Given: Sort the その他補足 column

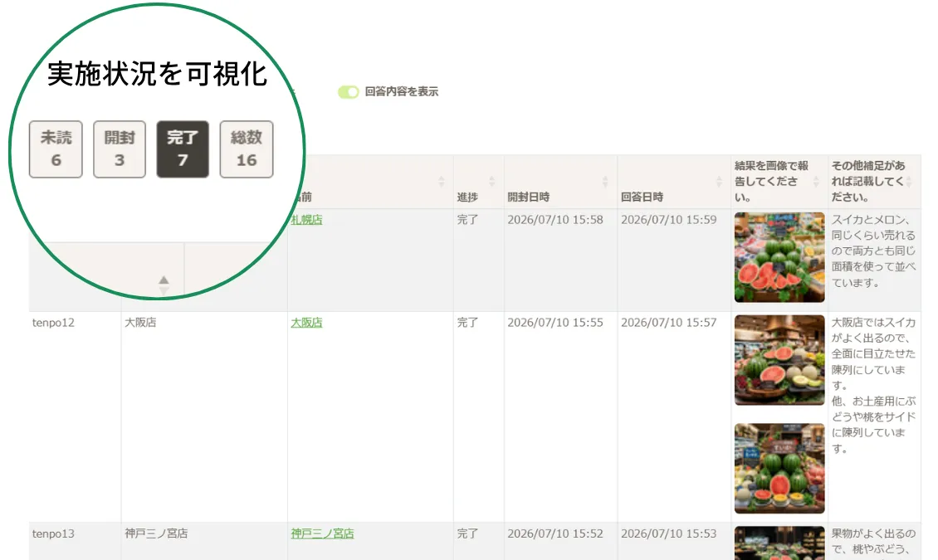Looking at the screenshot, I should click(909, 182).
